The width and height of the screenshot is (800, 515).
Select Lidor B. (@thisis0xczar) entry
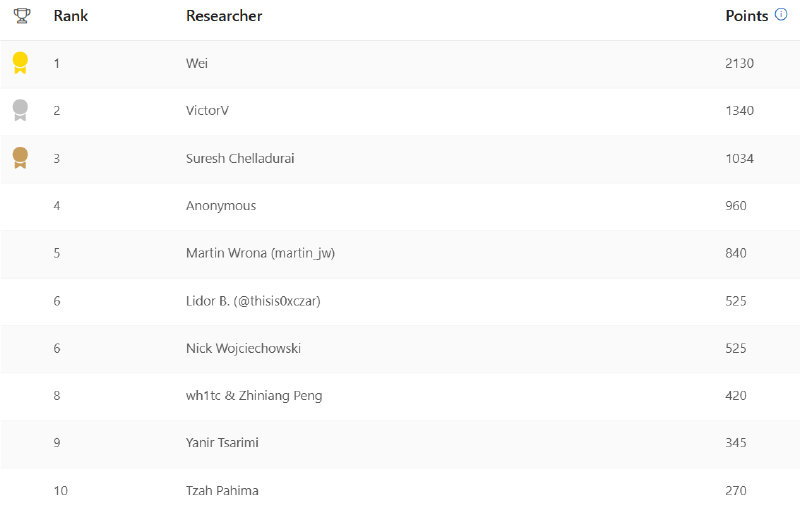(x=253, y=301)
